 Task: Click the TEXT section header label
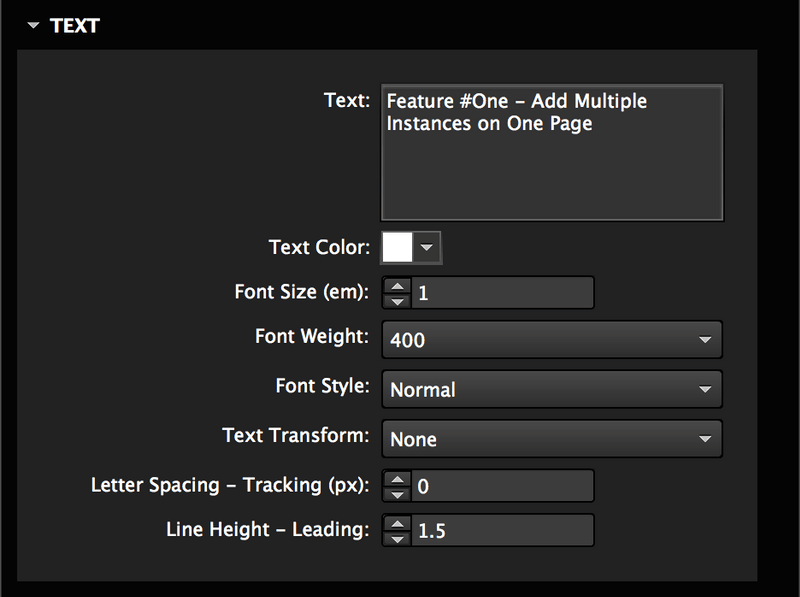75,26
